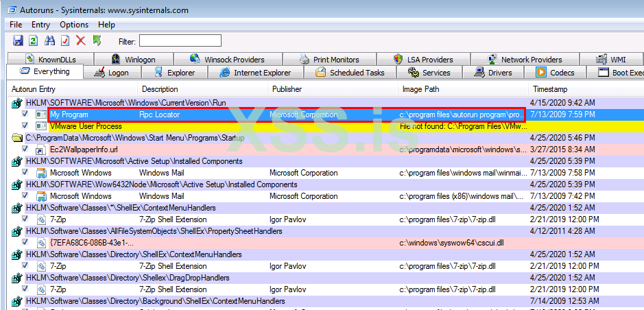Click 'File not found: C:\Program Files\VMw...' text
The image size is (644, 310).
coord(462,126)
